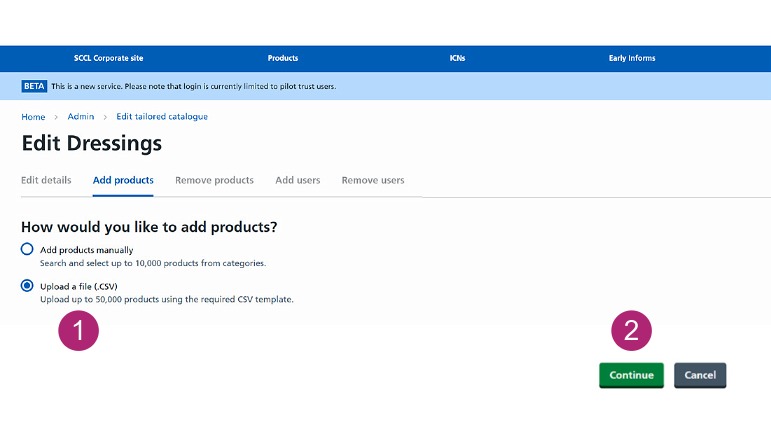
Task: Switch to the Edit details tab
Action: coord(46,180)
